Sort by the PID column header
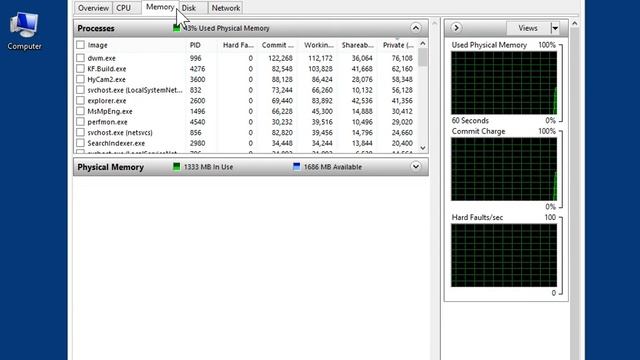The image size is (640, 360). pos(195,45)
